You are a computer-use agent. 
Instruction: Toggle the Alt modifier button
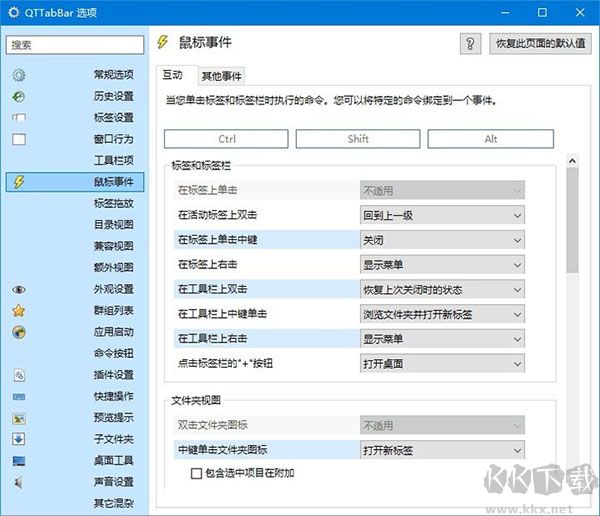(x=491, y=139)
